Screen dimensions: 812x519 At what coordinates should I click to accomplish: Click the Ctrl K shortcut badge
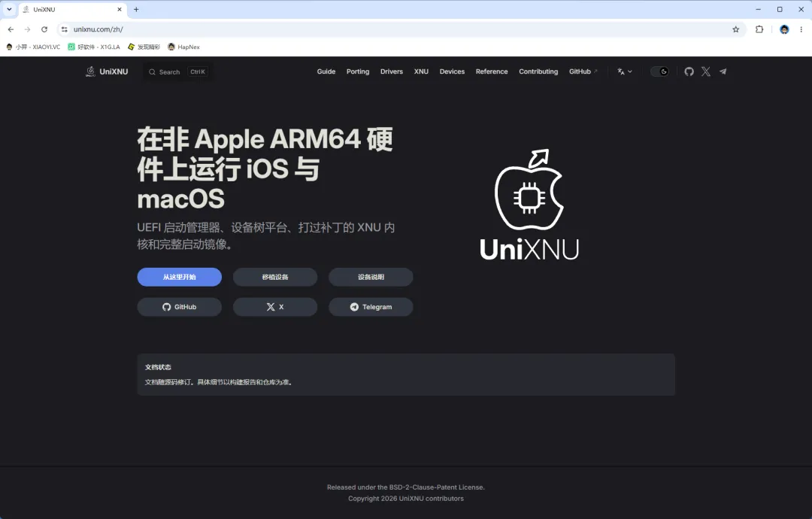pos(198,72)
